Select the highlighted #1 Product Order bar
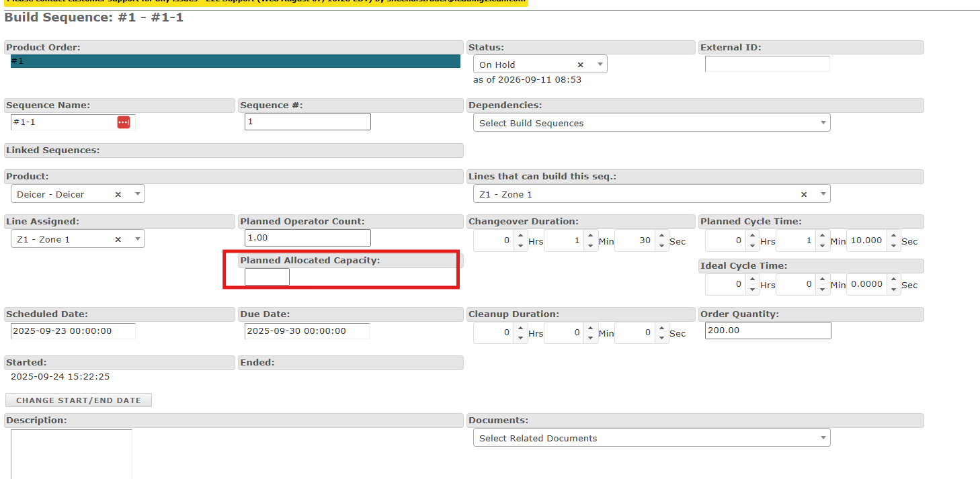Viewport: 980px width, 479px height. 235,61
